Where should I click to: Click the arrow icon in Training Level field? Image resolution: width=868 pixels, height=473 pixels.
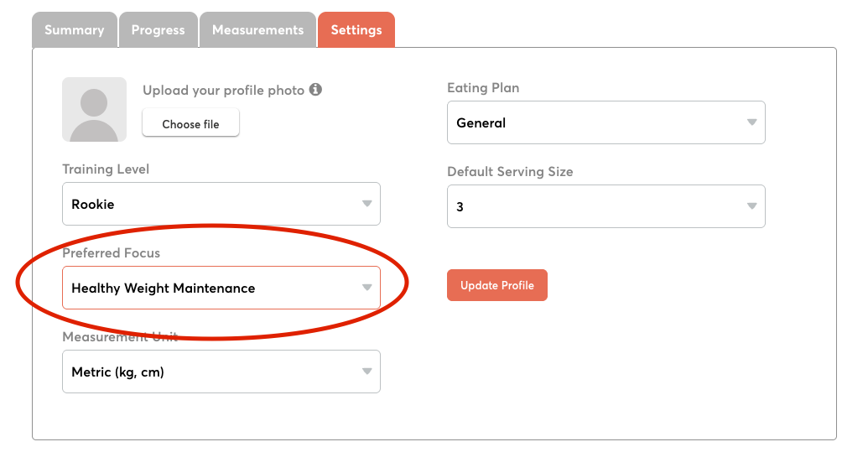pyautogui.click(x=366, y=204)
